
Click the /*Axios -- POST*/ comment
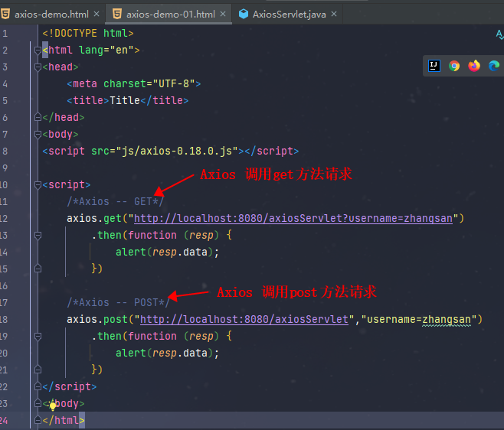point(118,302)
